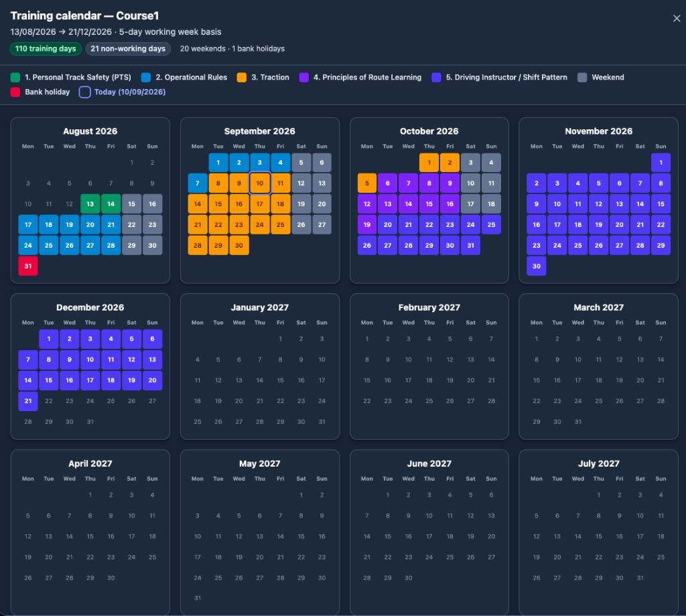
Task: Select 1 October 2026 Traction day
Action: tap(429, 162)
